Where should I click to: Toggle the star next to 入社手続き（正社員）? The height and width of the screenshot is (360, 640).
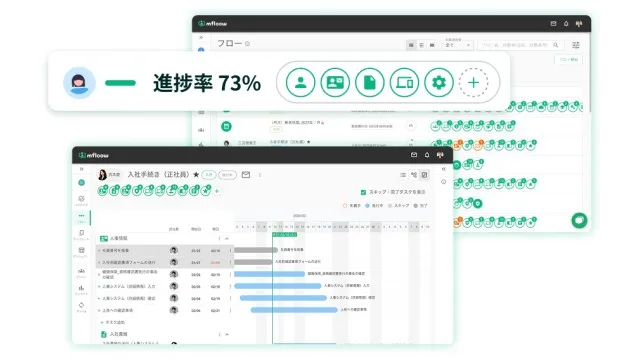coord(196,175)
